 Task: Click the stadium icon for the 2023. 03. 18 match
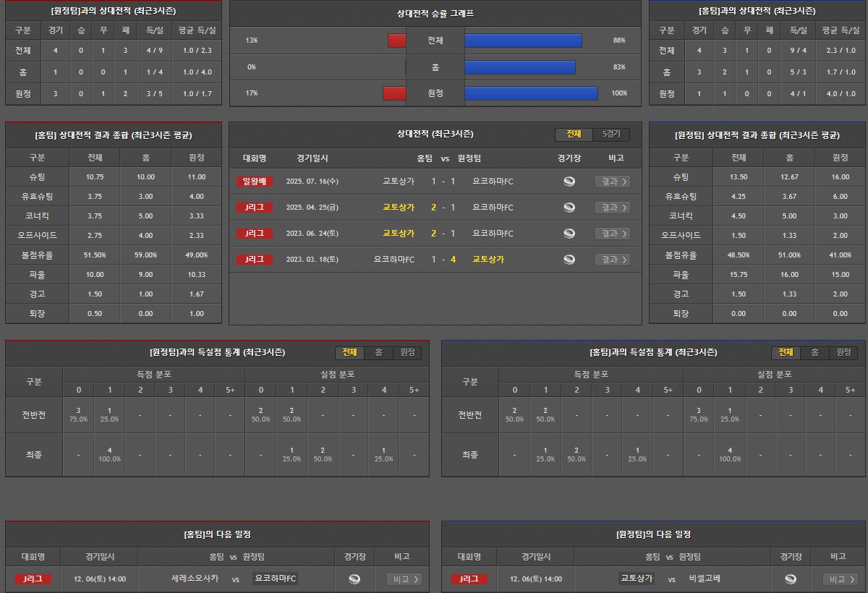tap(569, 260)
